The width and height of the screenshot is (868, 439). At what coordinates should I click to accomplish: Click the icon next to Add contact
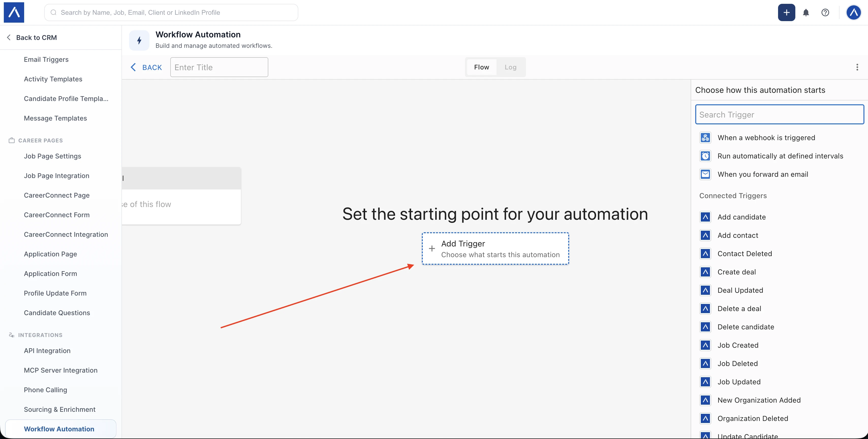tap(705, 235)
